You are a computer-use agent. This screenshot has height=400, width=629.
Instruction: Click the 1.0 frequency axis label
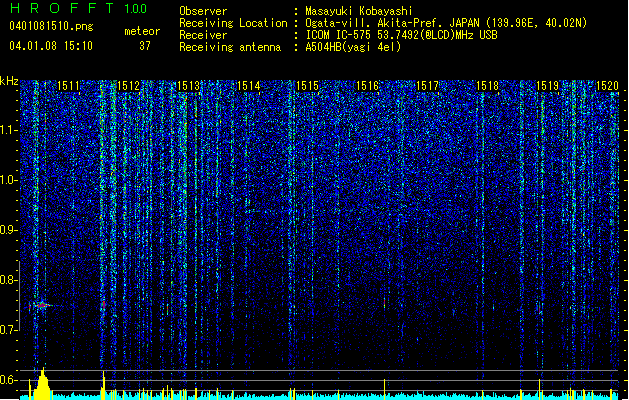click(x=9, y=180)
